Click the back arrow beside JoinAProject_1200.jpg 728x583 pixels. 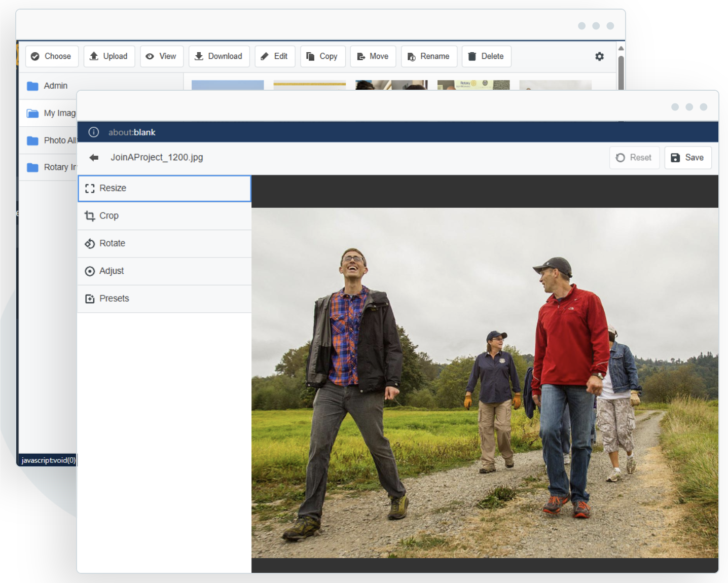[x=94, y=158]
